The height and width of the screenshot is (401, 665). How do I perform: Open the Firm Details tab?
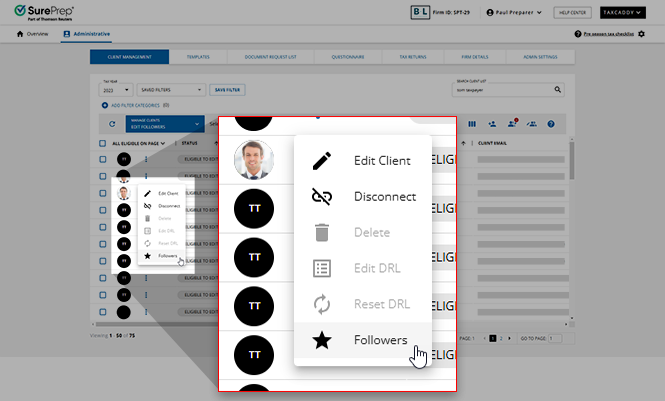pyautogui.click(x=475, y=57)
